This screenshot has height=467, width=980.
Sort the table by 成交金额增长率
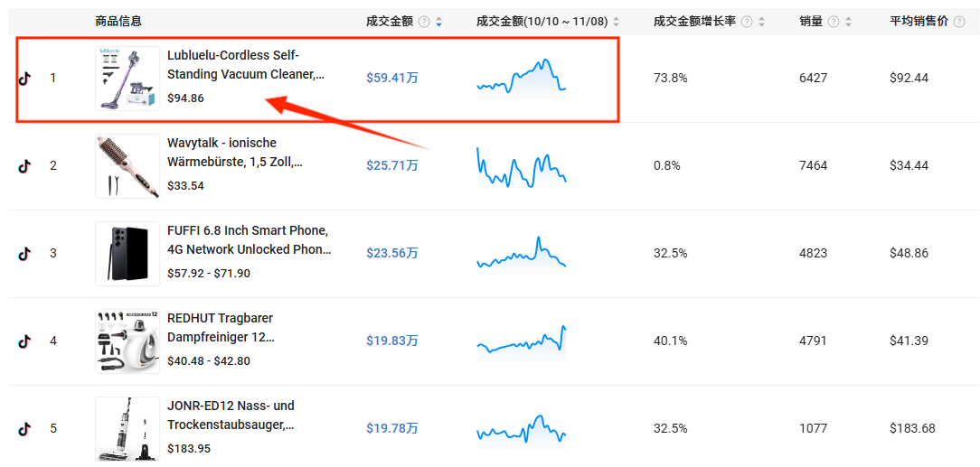pos(761,22)
